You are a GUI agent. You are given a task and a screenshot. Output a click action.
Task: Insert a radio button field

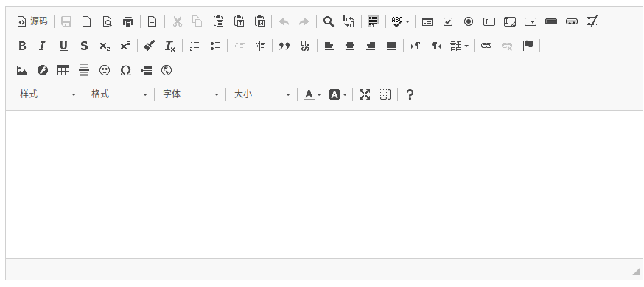tap(469, 21)
